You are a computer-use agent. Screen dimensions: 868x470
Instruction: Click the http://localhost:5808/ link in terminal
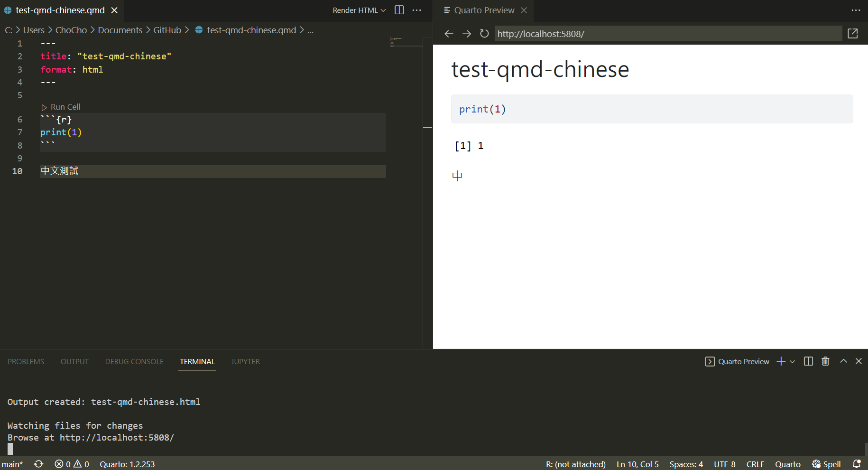(x=117, y=437)
